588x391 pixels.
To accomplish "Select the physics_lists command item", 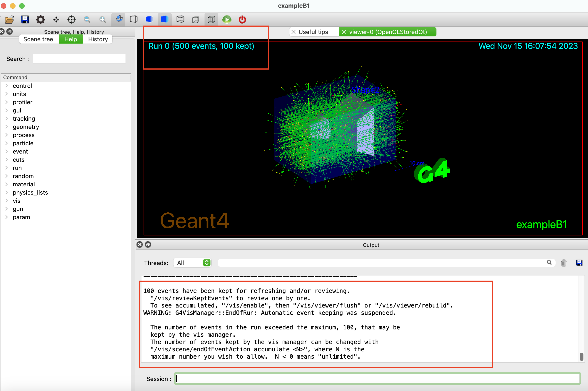I will 30,193.
